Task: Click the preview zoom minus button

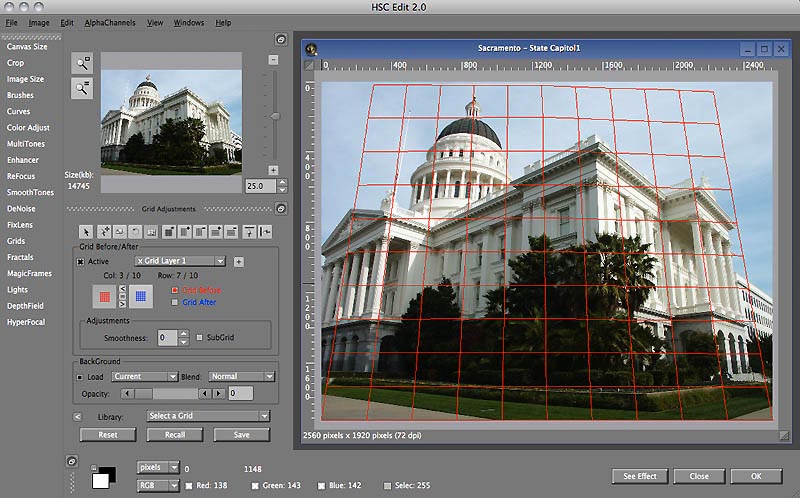Action: pos(273,60)
